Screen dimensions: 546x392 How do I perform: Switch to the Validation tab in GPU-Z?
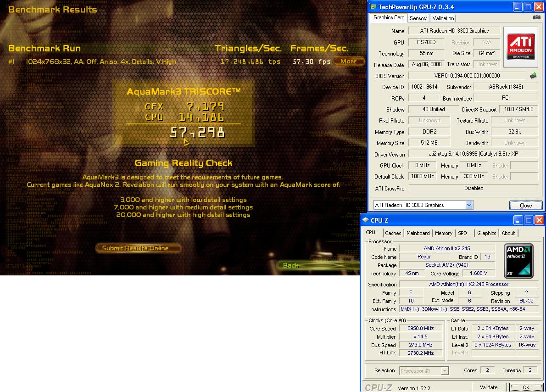[x=443, y=18]
